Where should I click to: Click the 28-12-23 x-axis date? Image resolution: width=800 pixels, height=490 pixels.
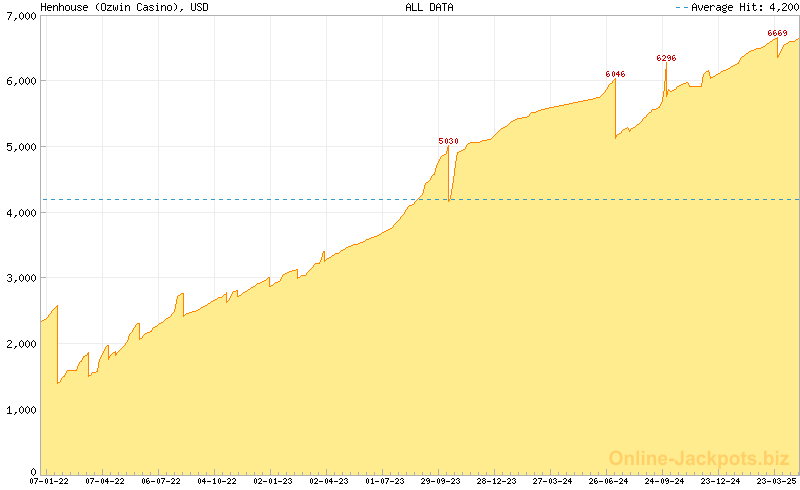[x=496, y=481]
